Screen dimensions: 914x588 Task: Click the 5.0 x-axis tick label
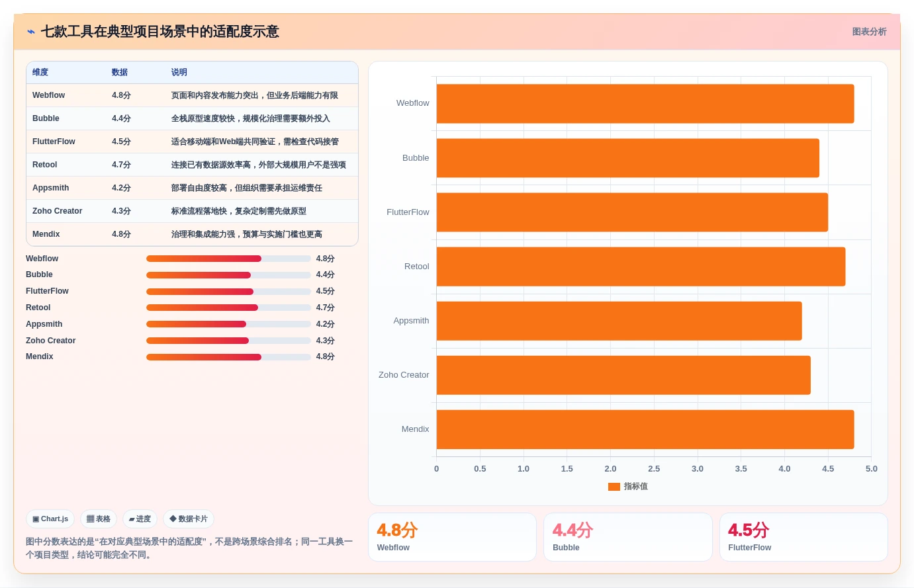pos(872,469)
